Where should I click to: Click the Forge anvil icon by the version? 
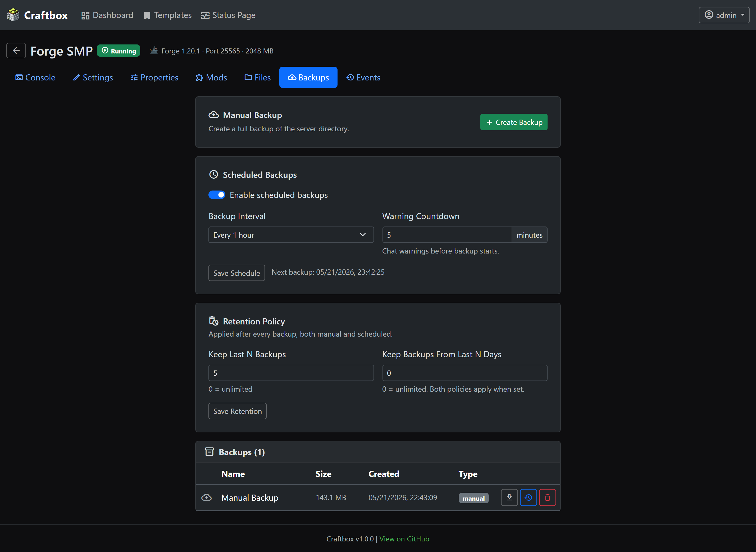click(x=154, y=51)
